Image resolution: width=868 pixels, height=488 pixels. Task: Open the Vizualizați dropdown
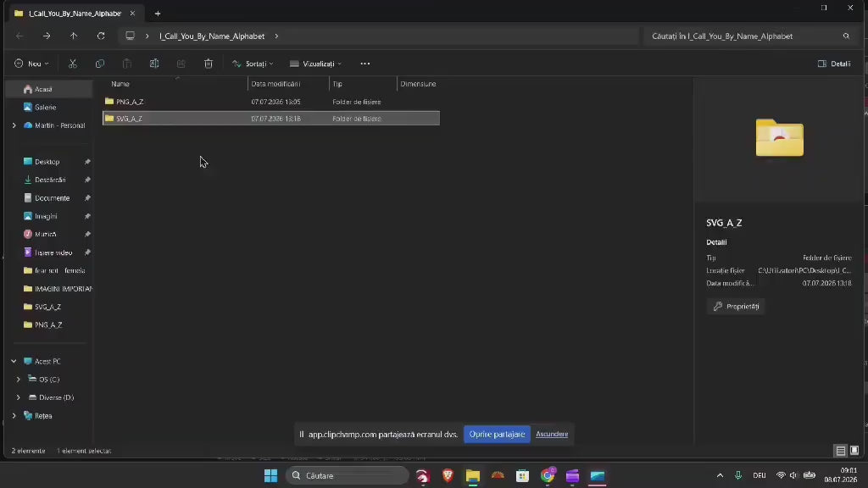[315, 64]
